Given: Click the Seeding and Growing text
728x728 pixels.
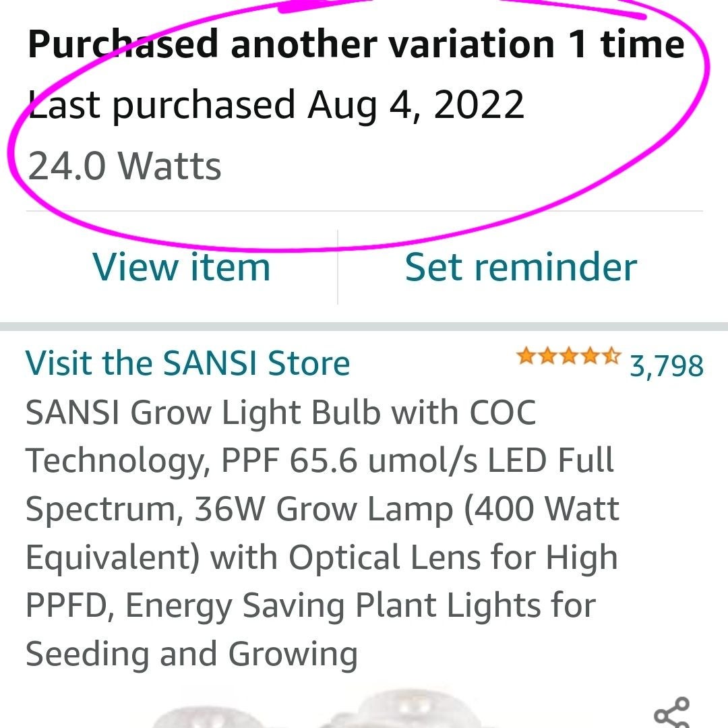Looking at the screenshot, I should click(191, 654).
